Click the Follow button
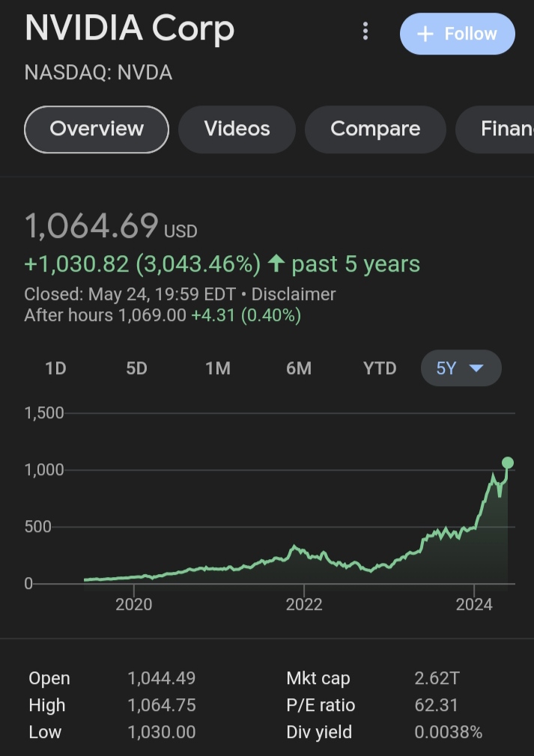The height and width of the screenshot is (756, 534). (457, 34)
